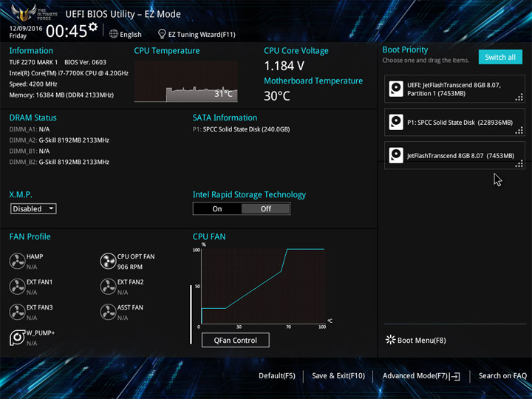Change language from English
532x399 pixels.
pyautogui.click(x=131, y=34)
